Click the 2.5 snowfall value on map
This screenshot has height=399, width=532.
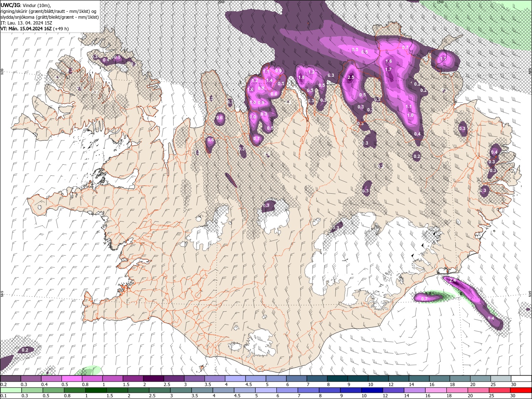click(350, 77)
